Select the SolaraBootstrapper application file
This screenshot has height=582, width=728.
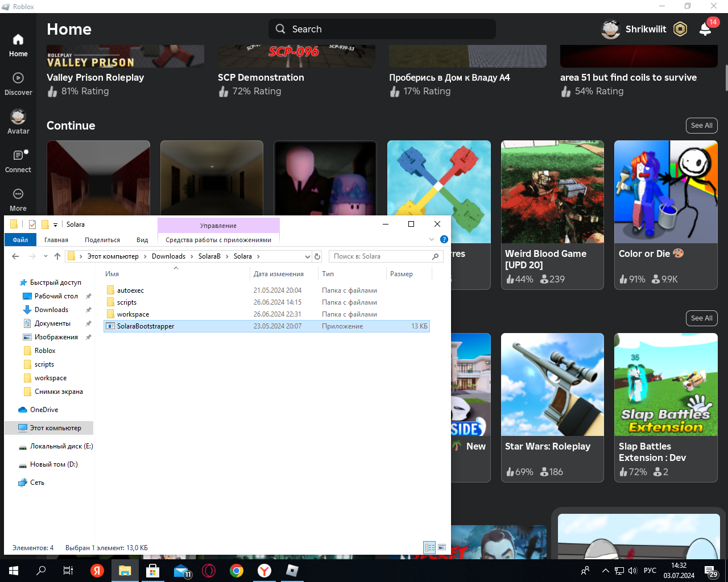(267, 326)
